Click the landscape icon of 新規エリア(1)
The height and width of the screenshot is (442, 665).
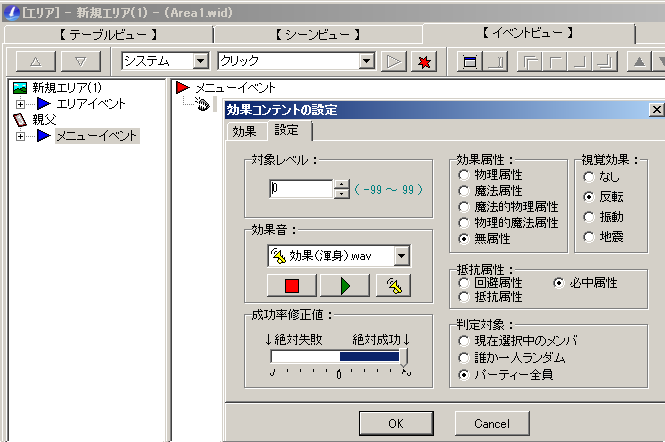pos(20,88)
